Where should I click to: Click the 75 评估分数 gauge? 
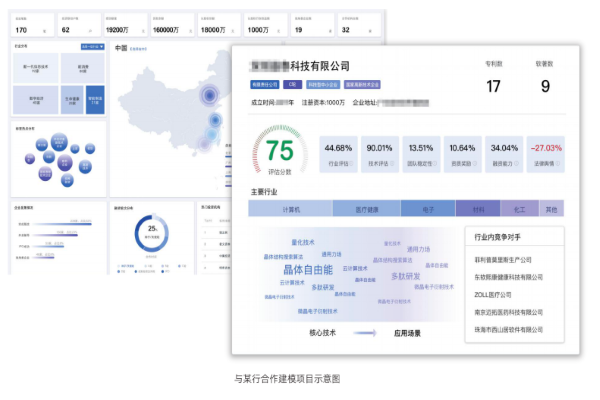click(x=280, y=152)
